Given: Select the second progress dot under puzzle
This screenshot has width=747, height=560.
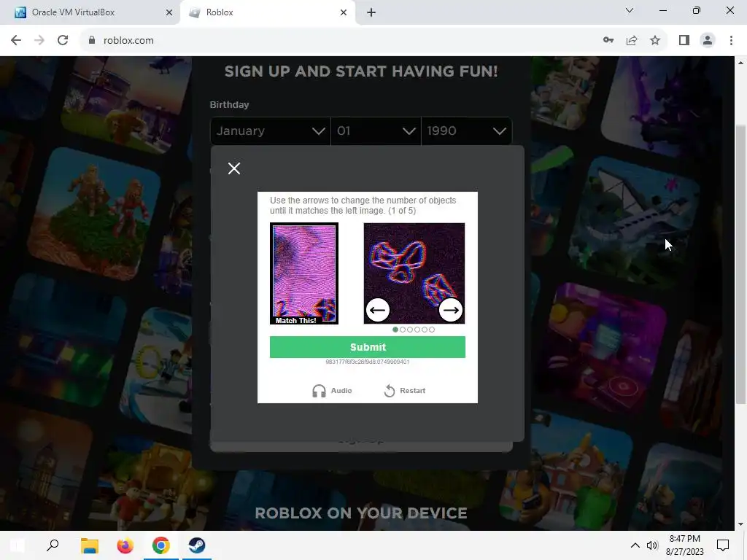Looking at the screenshot, I should click(403, 330).
